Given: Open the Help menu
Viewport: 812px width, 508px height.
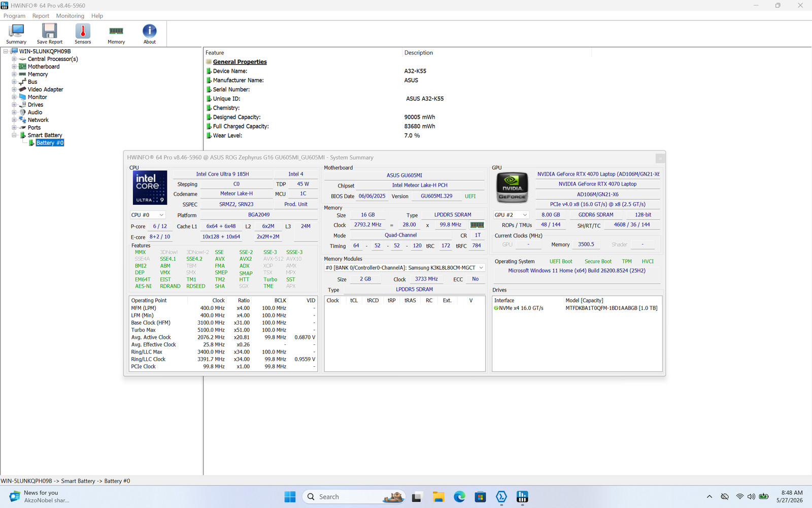Looking at the screenshot, I should tap(97, 16).
